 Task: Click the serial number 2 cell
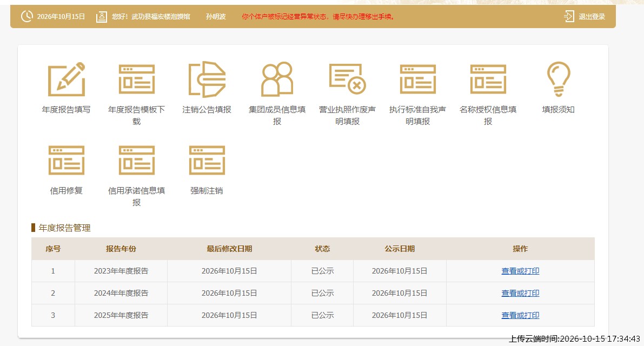pyautogui.click(x=53, y=293)
